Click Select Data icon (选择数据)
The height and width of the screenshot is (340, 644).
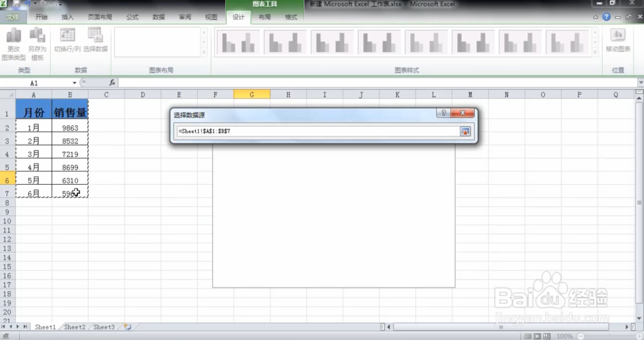pyautogui.click(x=95, y=40)
